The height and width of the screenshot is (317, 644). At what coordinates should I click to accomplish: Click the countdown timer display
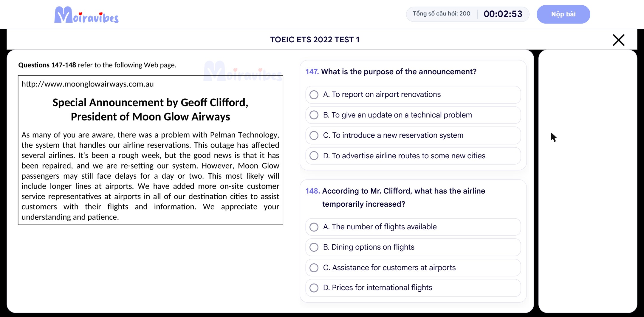pos(503,14)
